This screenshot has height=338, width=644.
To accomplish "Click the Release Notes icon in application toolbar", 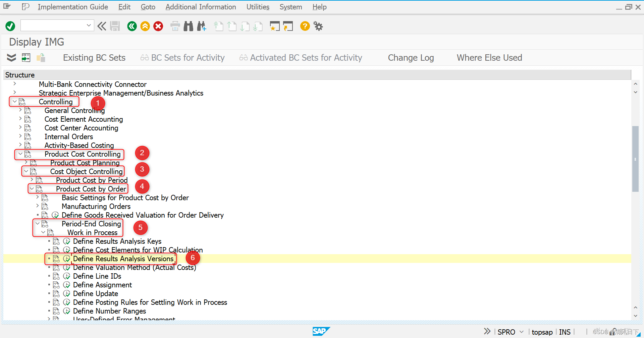I will pyautogui.click(x=41, y=58).
